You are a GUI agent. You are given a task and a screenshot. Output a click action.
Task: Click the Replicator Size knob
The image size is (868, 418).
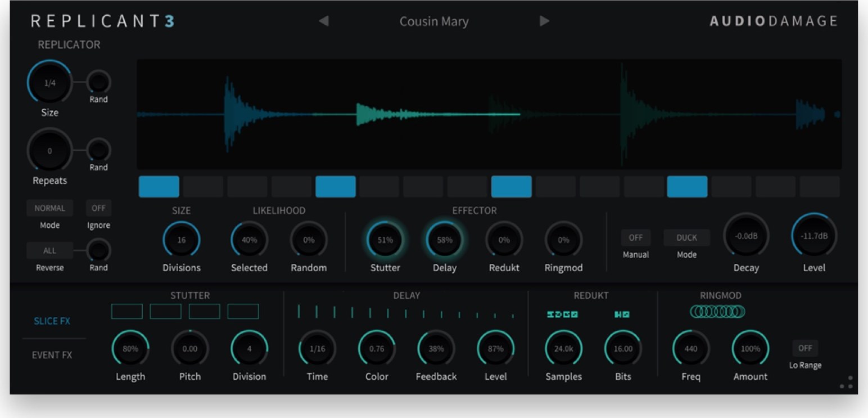click(x=49, y=83)
